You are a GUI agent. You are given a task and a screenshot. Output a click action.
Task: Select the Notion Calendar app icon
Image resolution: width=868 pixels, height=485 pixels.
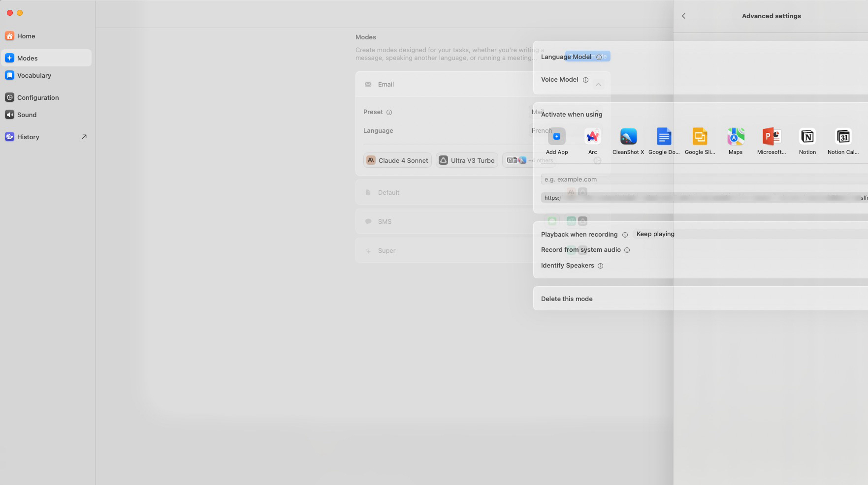tap(843, 136)
